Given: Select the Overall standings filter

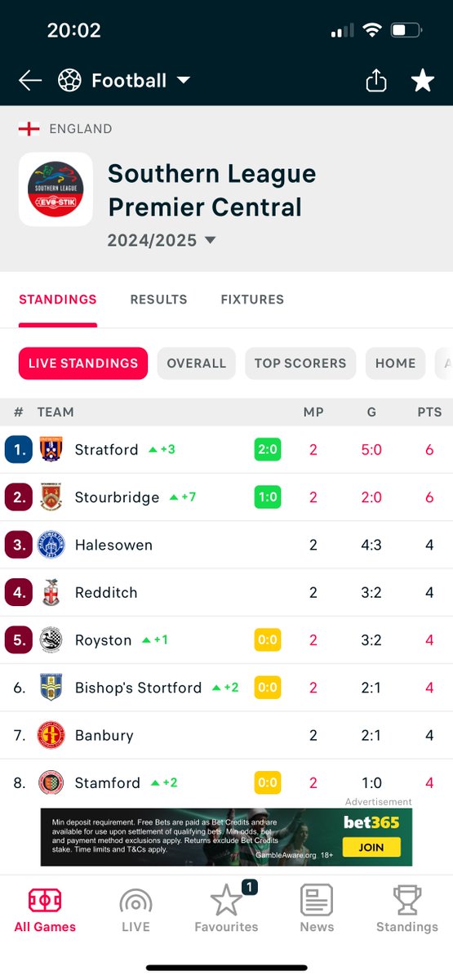Looking at the screenshot, I should pyautogui.click(x=196, y=363).
